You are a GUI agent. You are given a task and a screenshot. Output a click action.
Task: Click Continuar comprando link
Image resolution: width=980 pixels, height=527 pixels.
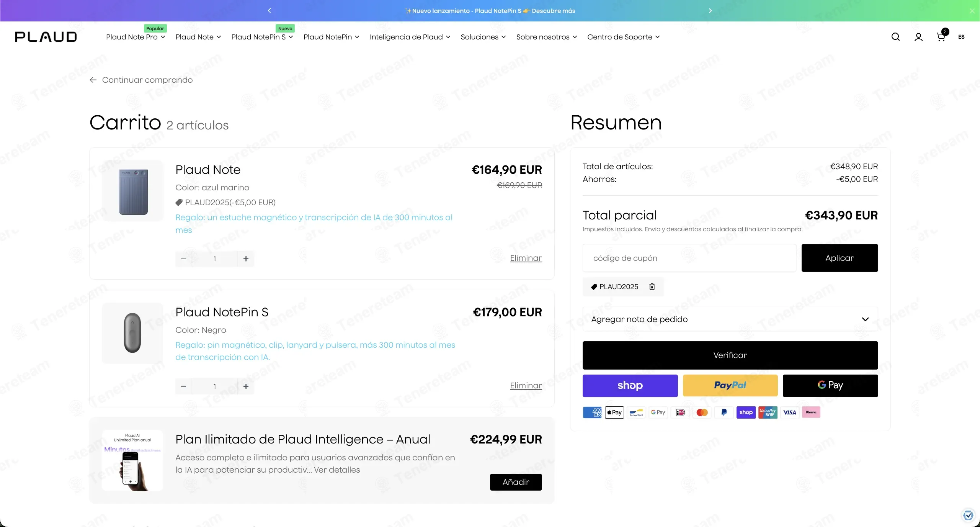[x=141, y=80]
